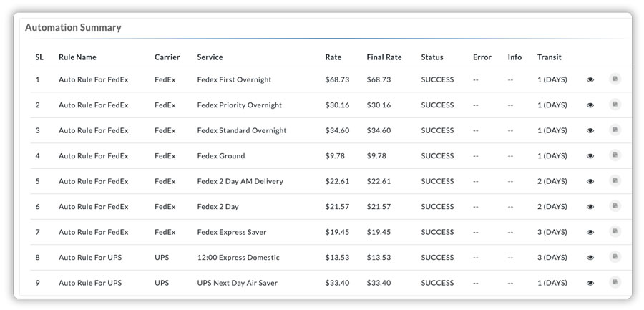The height and width of the screenshot is (310, 644).
Task: Select gray label icon for UPS Next Day Air Saver
Action: tap(615, 283)
